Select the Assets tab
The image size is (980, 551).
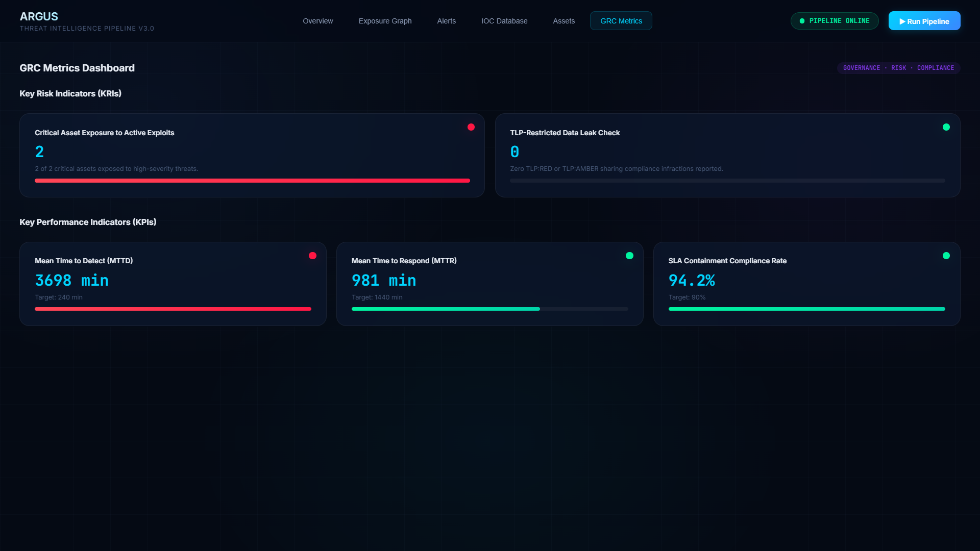click(x=563, y=21)
